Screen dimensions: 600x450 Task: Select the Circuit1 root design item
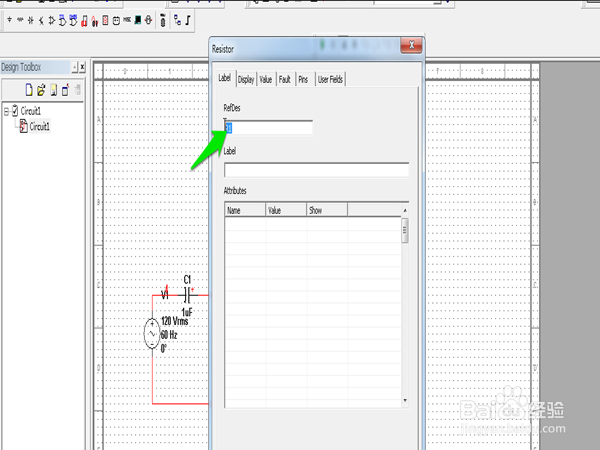pos(31,111)
